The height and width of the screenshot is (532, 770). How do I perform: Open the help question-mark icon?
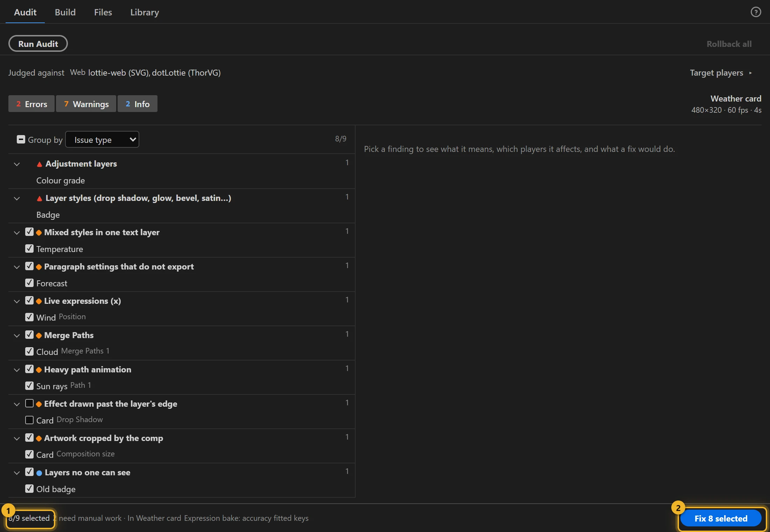click(756, 12)
